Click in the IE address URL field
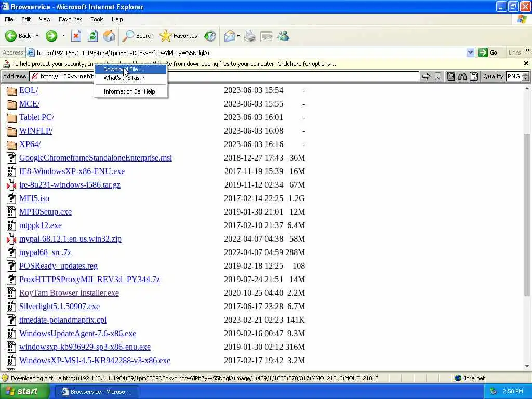This screenshot has height=399, width=532. [x=251, y=53]
